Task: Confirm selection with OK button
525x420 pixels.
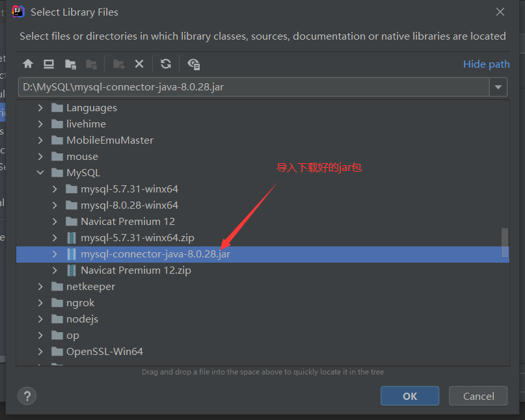Action: click(x=410, y=396)
